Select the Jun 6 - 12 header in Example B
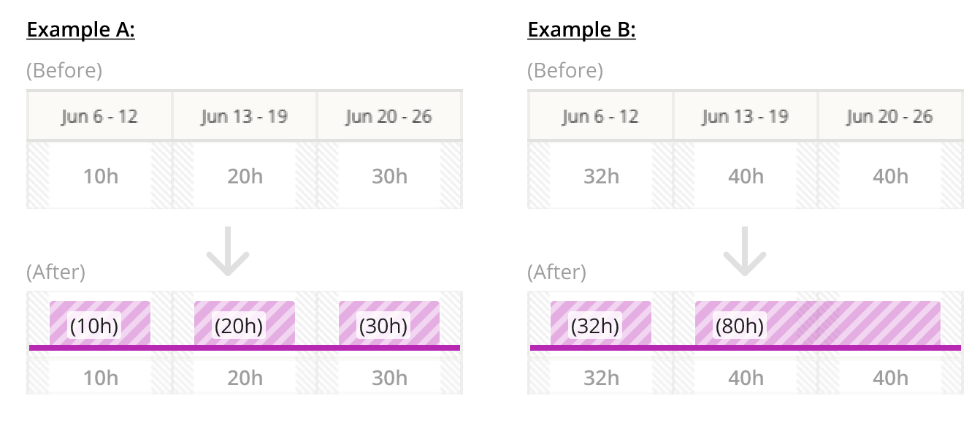 coord(600,116)
